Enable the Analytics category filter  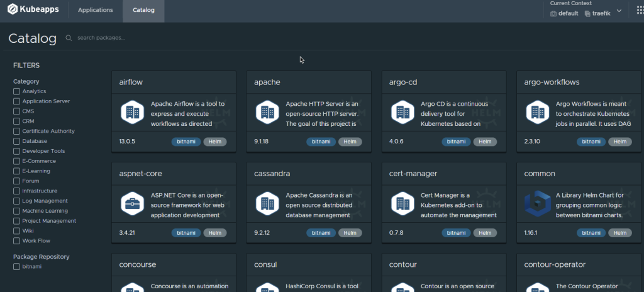click(17, 91)
